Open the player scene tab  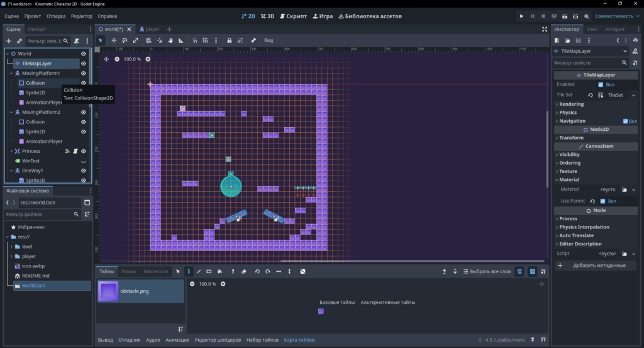tap(150, 29)
